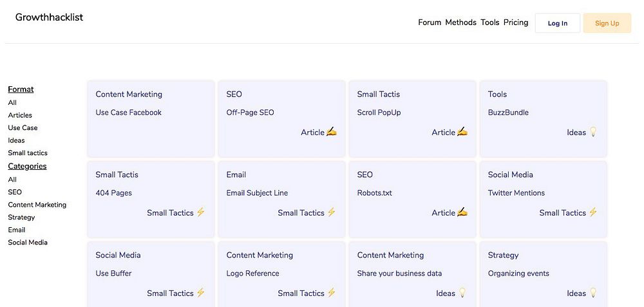
Task: Filter format by Use Case
Action: tap(23, 127)
